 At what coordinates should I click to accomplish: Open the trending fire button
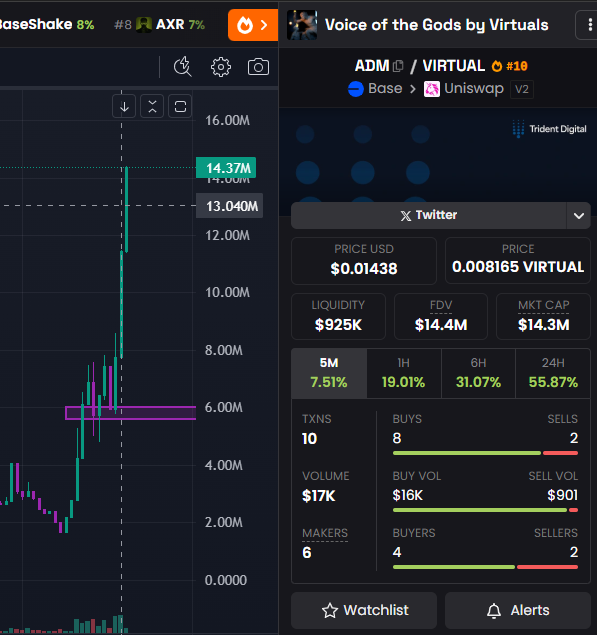(x=253, y=25)
